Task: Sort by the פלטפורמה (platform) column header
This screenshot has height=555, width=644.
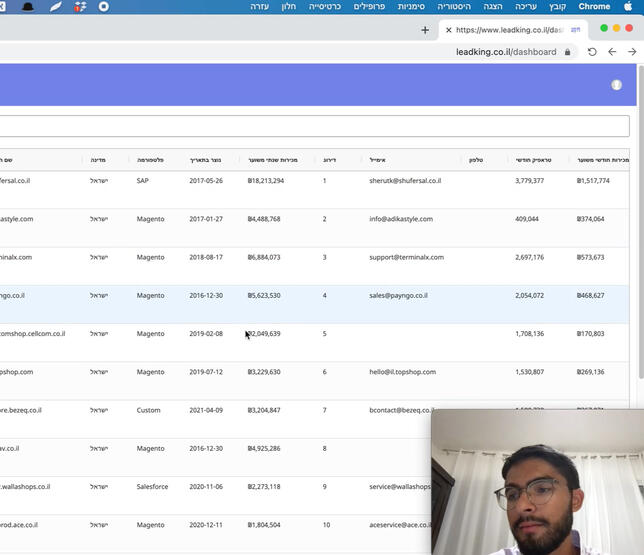Action: 150,160
